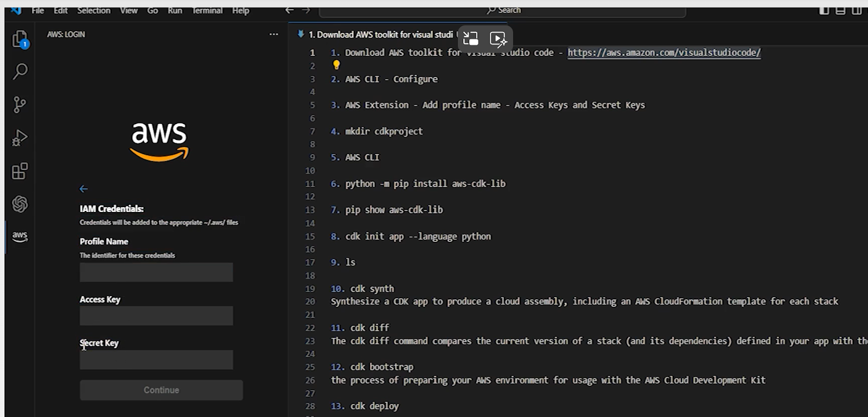
Task: Click the 'cdk synth' line
Action: (x=362, y=288)
